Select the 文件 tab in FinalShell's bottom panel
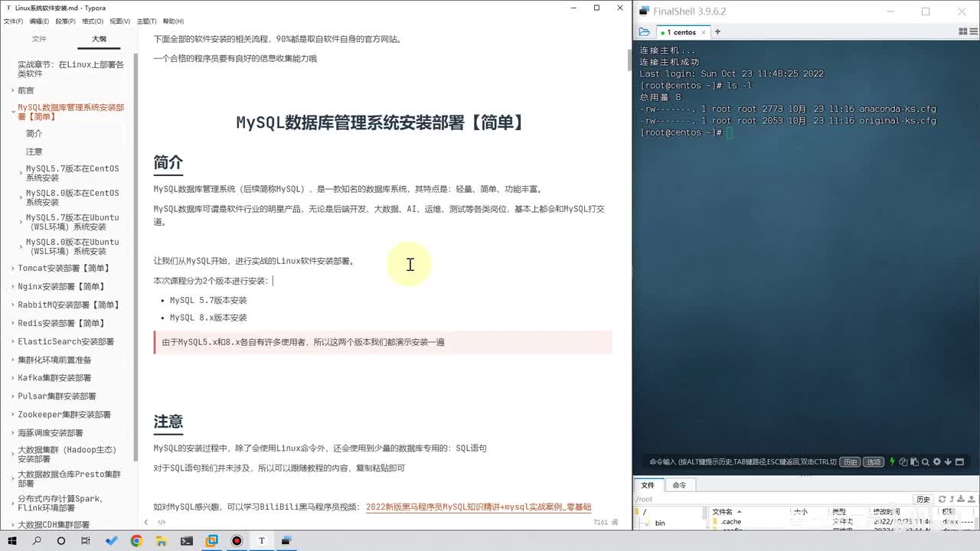 [x=648, y=485]
